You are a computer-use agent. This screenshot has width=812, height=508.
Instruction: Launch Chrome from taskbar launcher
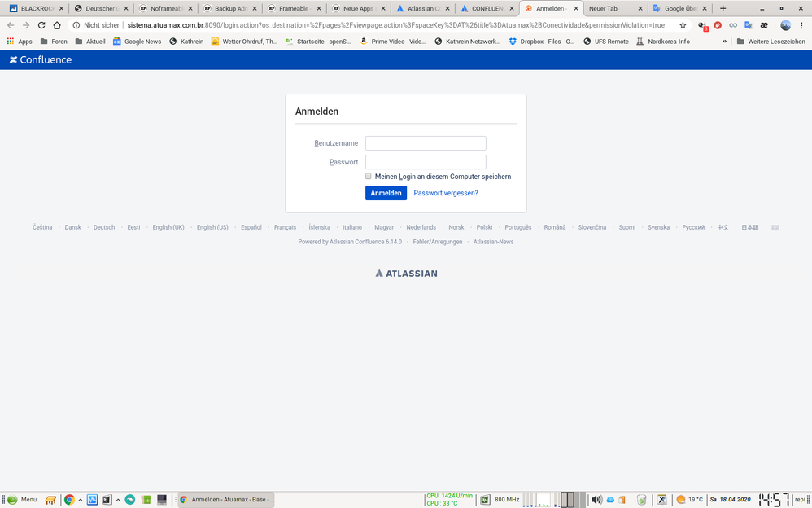pos(69,500)
